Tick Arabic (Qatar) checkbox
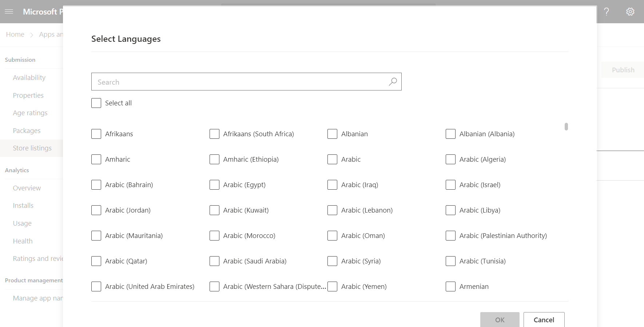This screenshot has width=644, height=327. [96, 261]
